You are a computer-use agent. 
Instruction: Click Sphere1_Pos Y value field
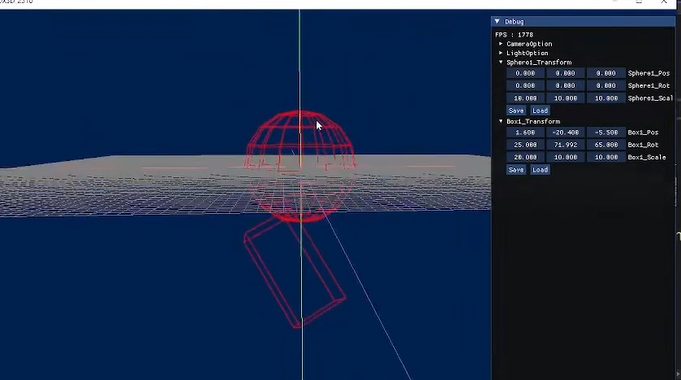coord(565,73)
